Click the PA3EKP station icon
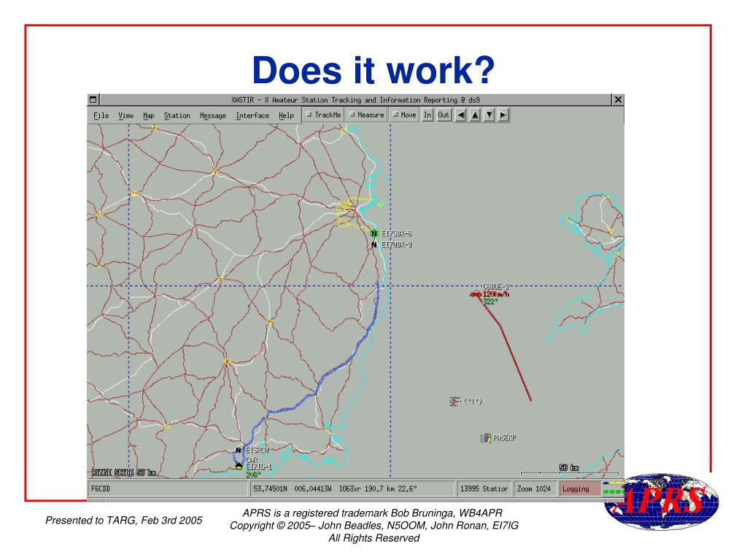 pos(486,437)
